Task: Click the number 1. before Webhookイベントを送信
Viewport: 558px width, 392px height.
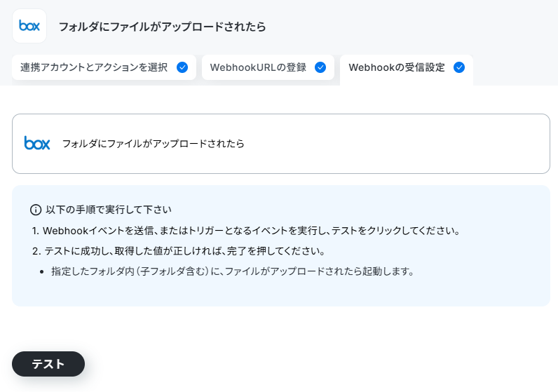Action: point(36,231)
